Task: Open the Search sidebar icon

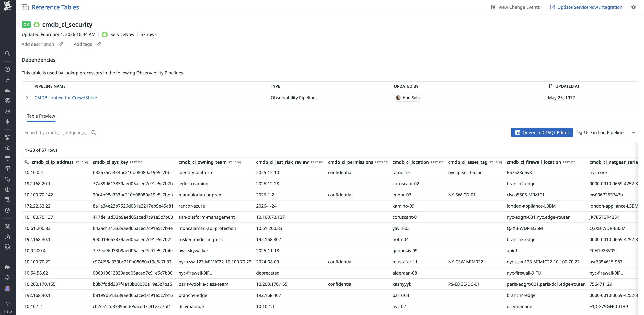Action: click(x=7, y=54)
